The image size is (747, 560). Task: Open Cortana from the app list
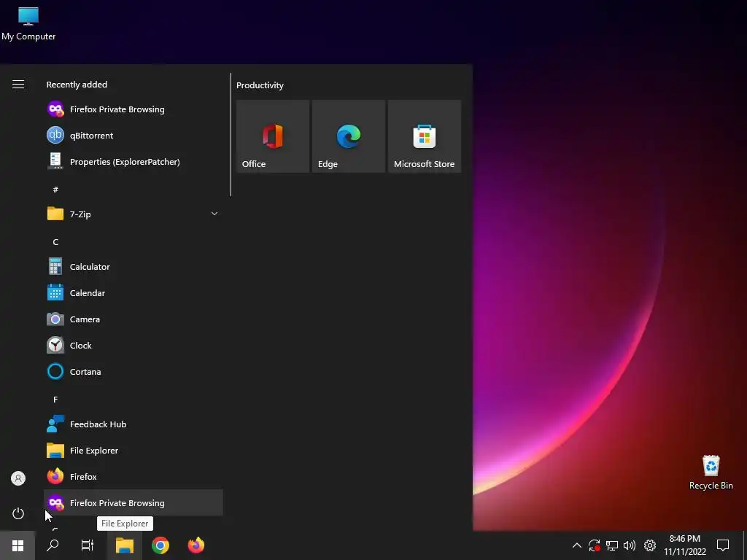pos(133,371)
